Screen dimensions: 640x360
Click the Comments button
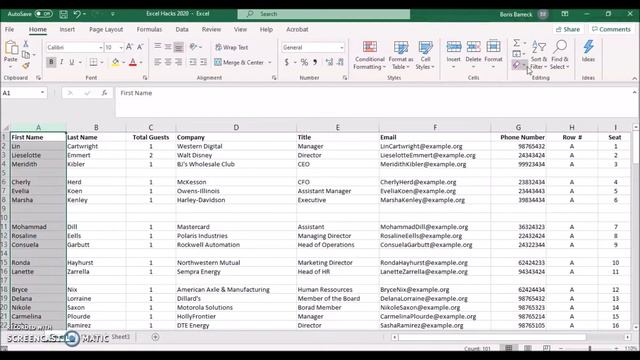point(611,29)
